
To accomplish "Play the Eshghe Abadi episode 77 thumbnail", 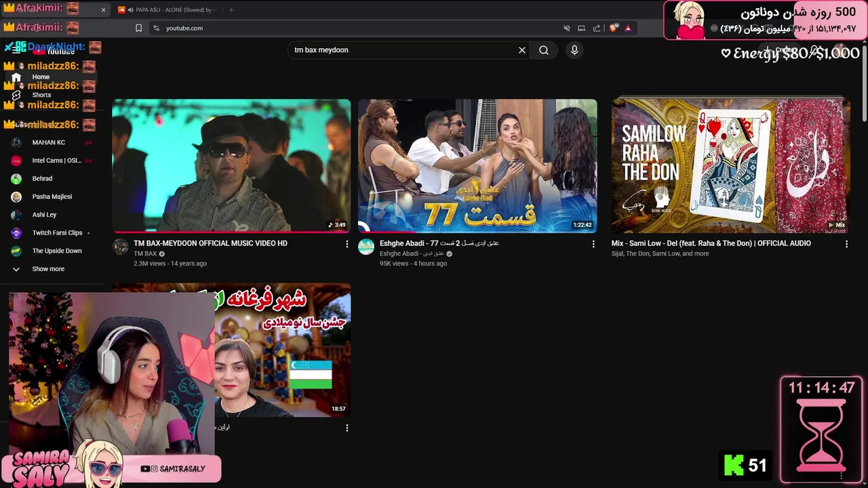I will coord(477,166).
